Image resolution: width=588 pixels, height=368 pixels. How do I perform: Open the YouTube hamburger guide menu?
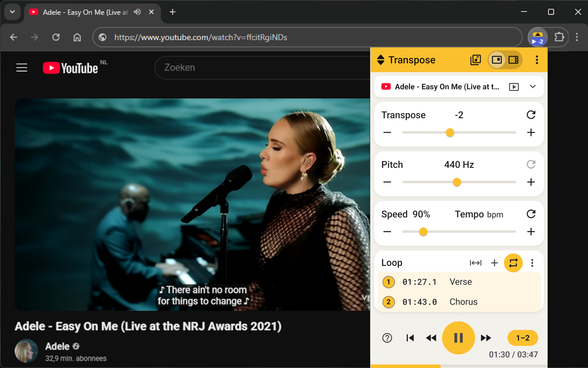(x=22, y=68)
